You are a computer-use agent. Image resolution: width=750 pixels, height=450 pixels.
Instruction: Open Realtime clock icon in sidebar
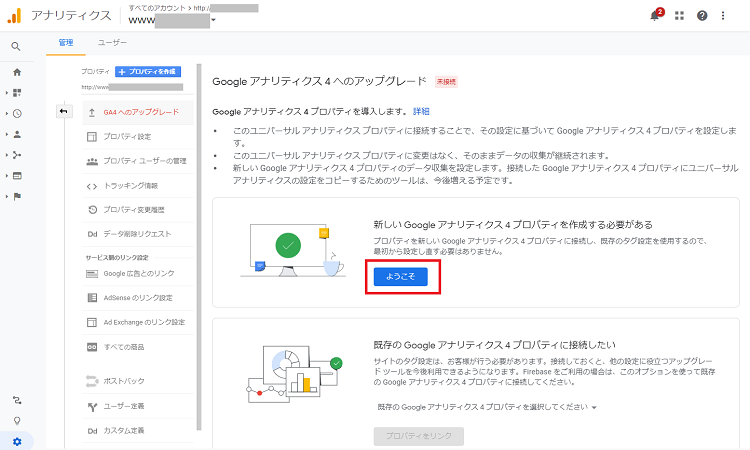pyautogui.click(x=17, y=114)
